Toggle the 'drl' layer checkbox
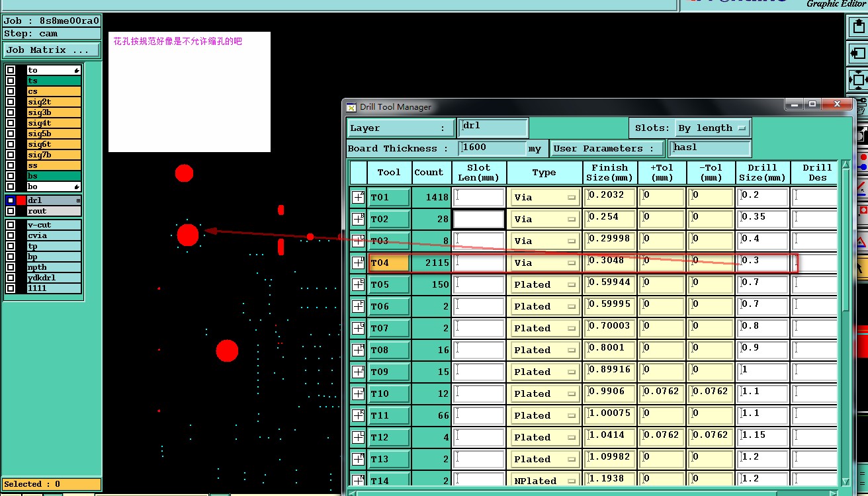 pos(11,200)
